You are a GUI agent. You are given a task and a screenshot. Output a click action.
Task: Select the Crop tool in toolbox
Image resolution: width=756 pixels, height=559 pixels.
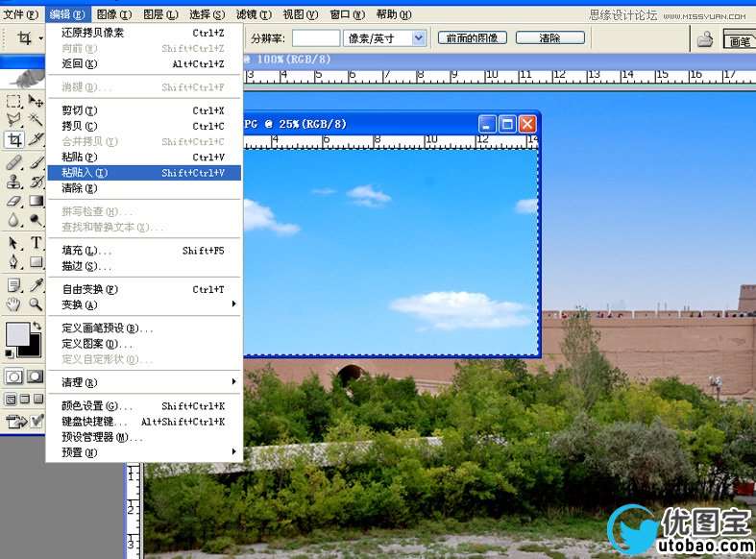[14, 139]
